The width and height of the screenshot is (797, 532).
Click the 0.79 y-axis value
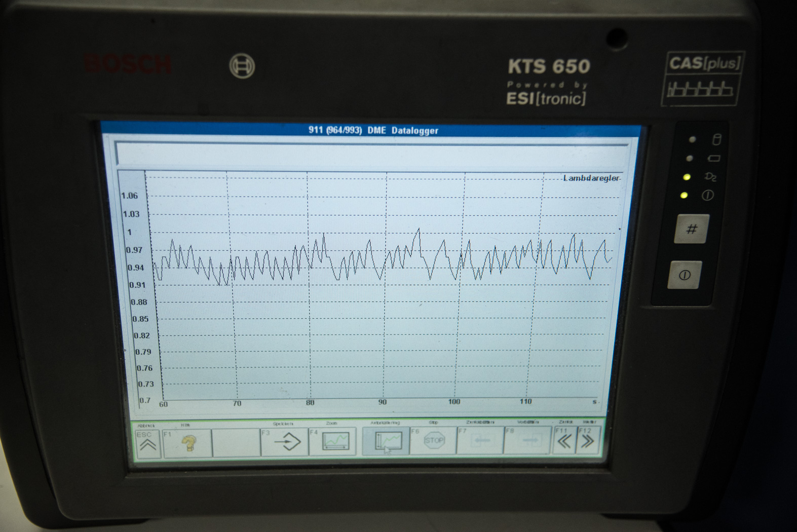(143, 352)
